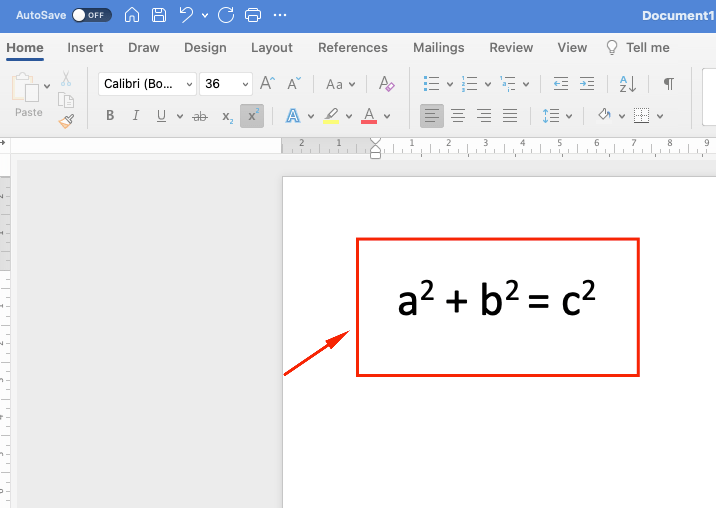Click the Tell me search box
The height and width of the screenshot is (508, 716).
pyautogui.click(x=638, y=48)
